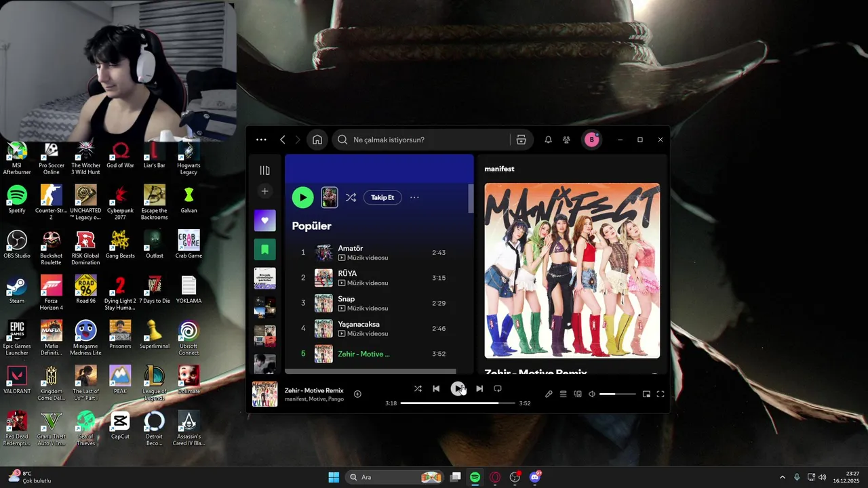Click the track list vertical scrollbar
Viewport: 868px width, 488px height.
[471, 198]
